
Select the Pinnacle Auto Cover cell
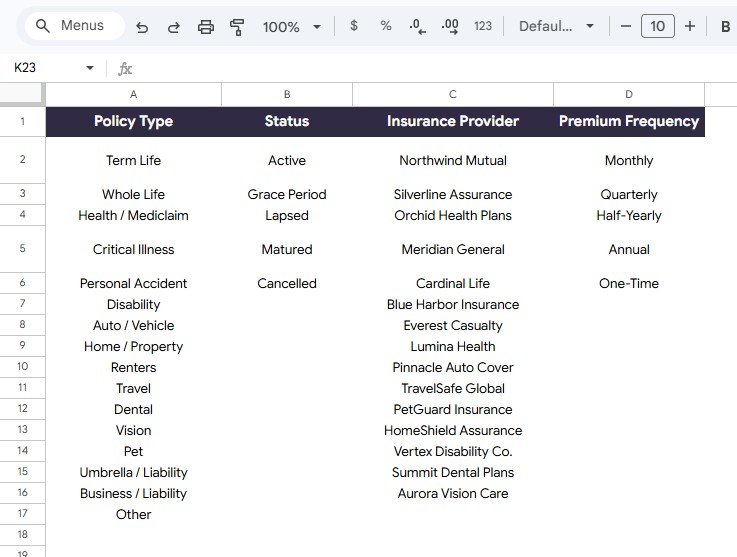click(x=453, y=367)
